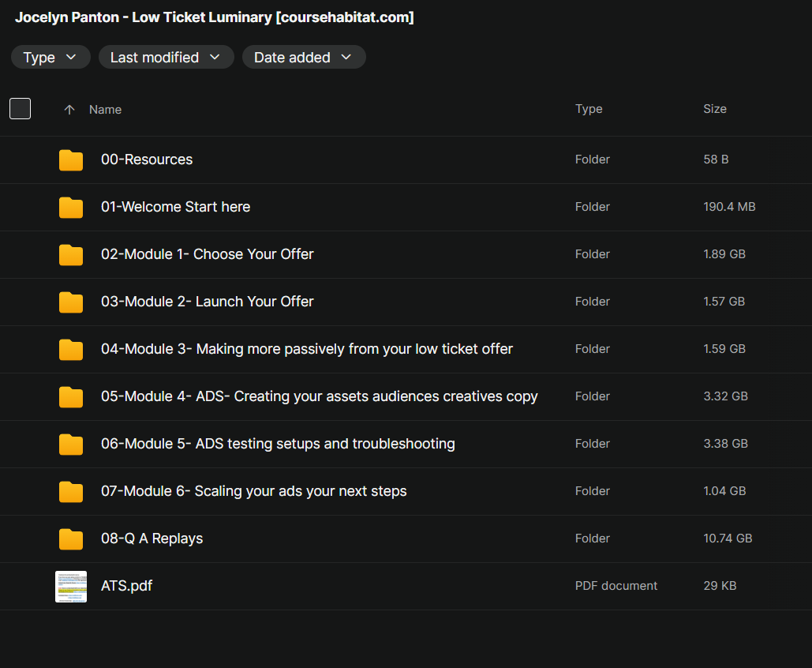Click folder icon for 04-Module 3 passive income
Image resolution: width=812 pixels, height=668 pixels.
click(x=71, y=349)
